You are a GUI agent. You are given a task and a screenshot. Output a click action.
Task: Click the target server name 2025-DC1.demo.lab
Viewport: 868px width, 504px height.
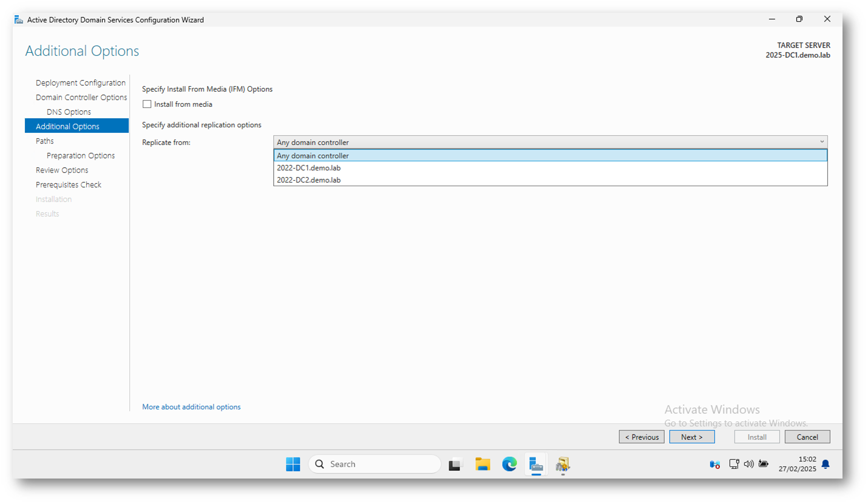pos(798,55)
